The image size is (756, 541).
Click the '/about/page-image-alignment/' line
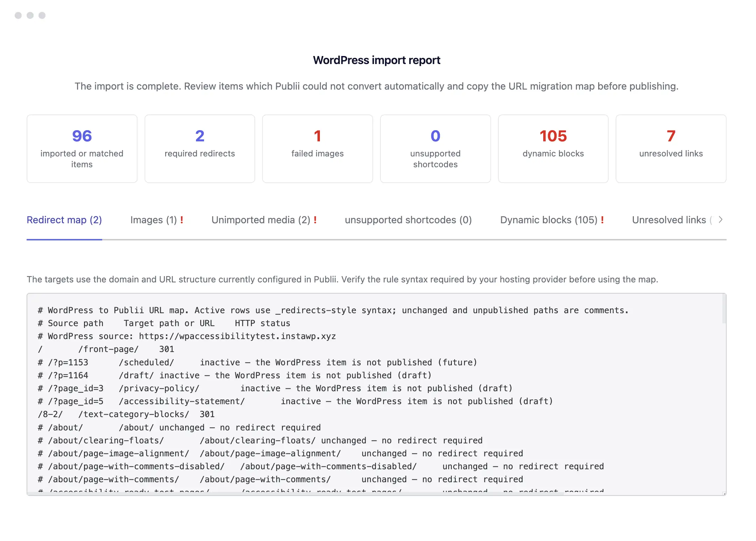tap(280, 453)
